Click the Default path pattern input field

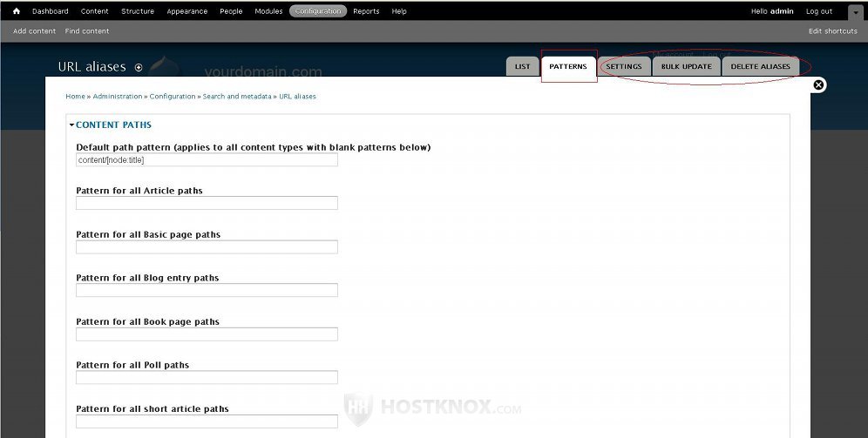pyautogui.click(x=207, y=160)
